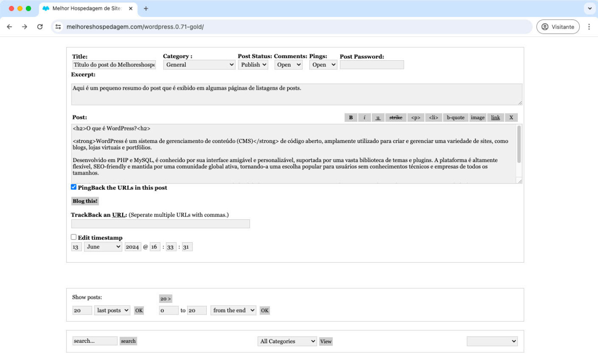Click the View categories button
This screenshot has height=364, width=598.
pyautogui.click(x=326, y=341)
